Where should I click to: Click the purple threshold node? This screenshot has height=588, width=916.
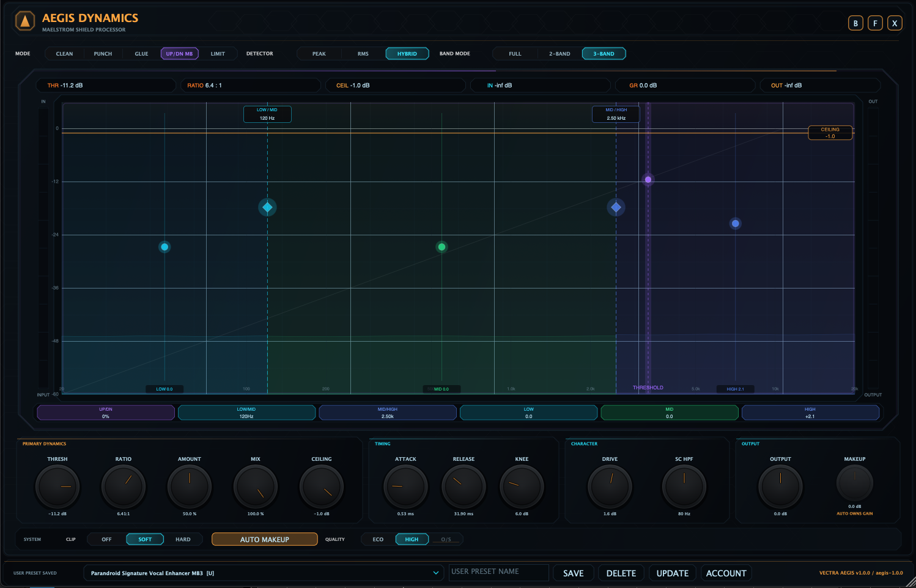pyautogui.click(x=648, y=180)
